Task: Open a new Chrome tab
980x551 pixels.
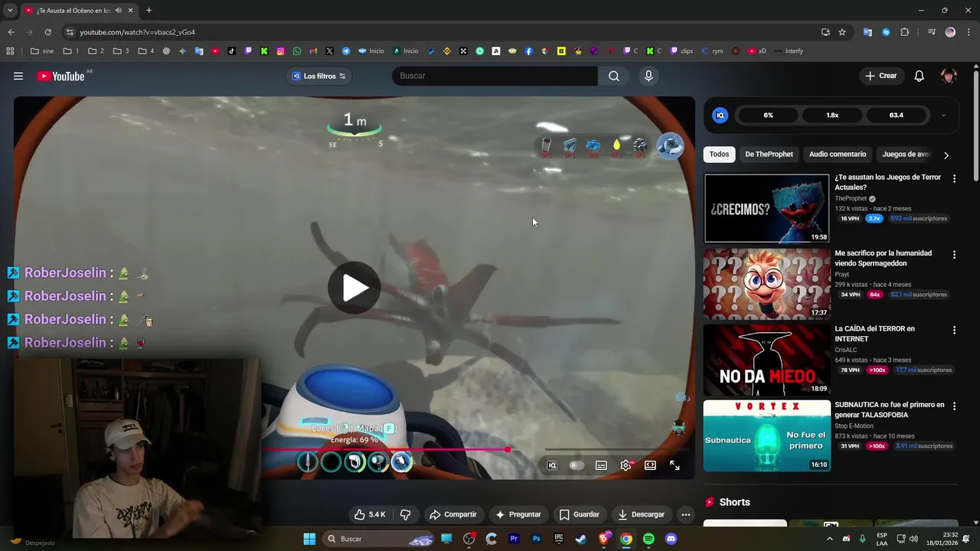Action: click(x=149, y=11)
